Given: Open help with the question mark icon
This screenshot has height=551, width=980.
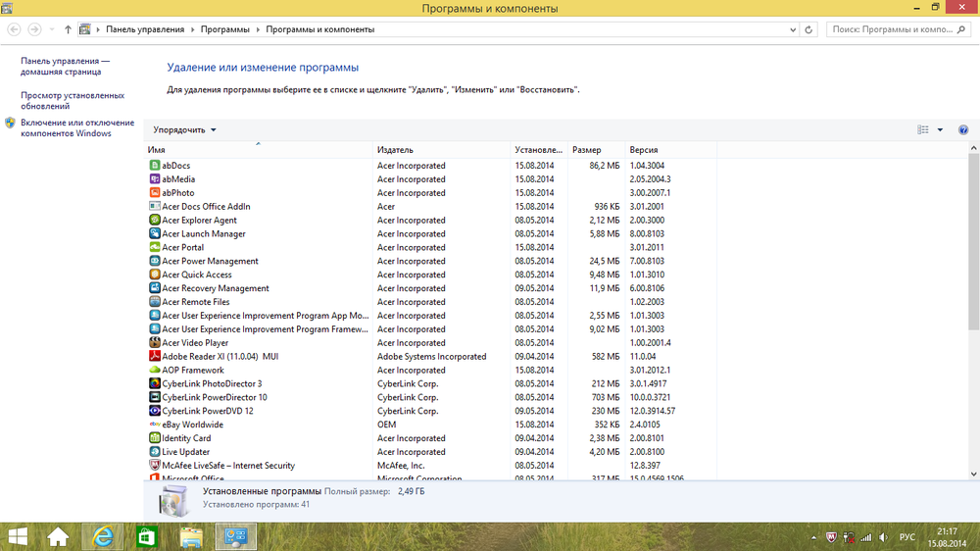Looking at the screenshot, I should (963, 130).
